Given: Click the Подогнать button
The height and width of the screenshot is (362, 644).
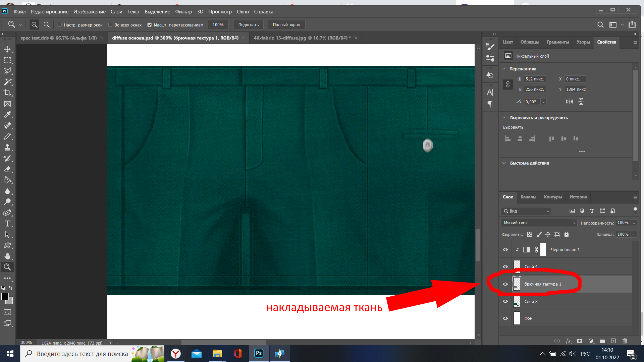Looking at the screenshot, I should click(x=248, y=25).
